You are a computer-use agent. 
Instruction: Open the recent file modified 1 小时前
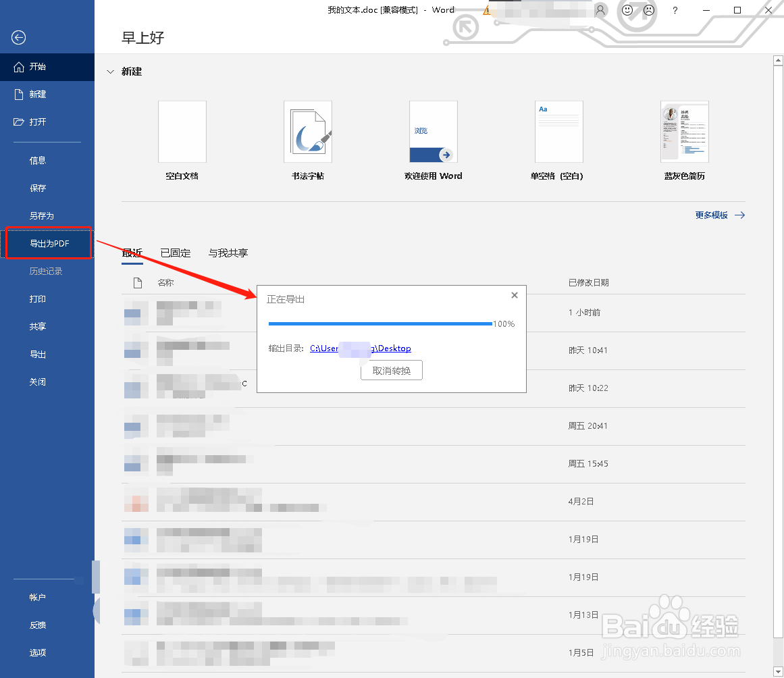[x=434, y=313]
